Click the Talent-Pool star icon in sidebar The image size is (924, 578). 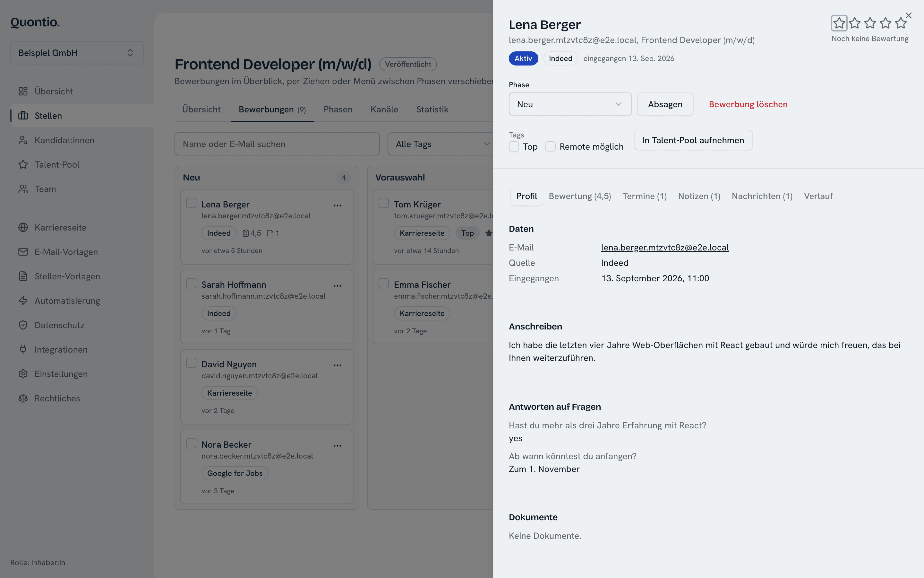pyautogui.click(x=23, y=164)
